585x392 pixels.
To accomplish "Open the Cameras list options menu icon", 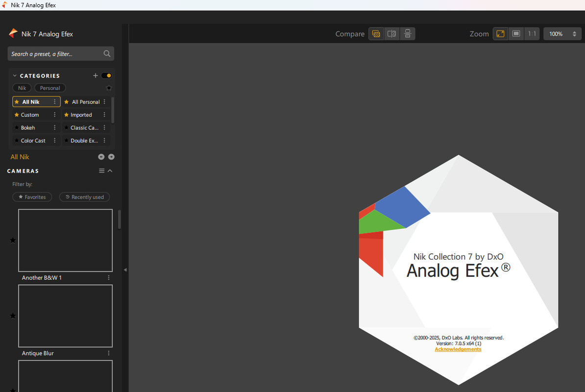I will pos(101,171).
